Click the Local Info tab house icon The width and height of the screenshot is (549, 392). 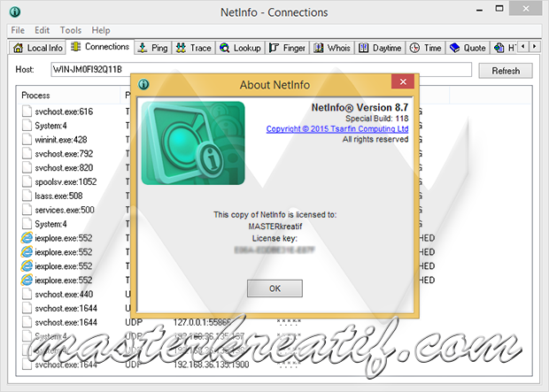coord(18,48)
